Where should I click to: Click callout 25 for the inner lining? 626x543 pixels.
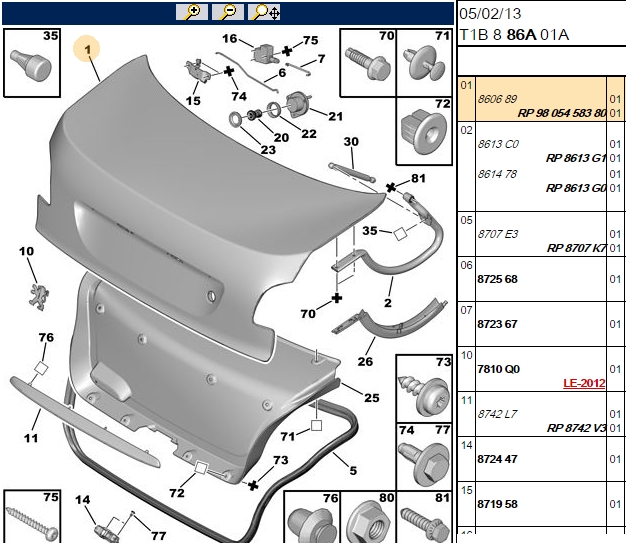[x=371, y=398]
